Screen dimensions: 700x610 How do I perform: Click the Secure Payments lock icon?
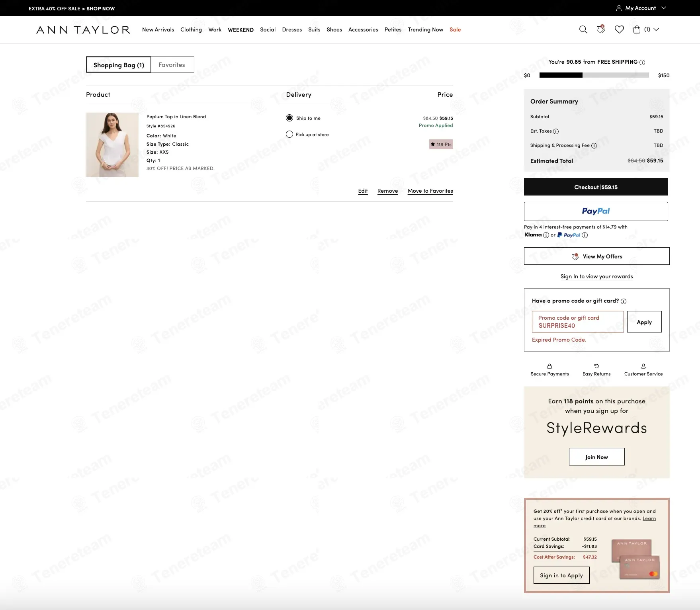point(549,366)
